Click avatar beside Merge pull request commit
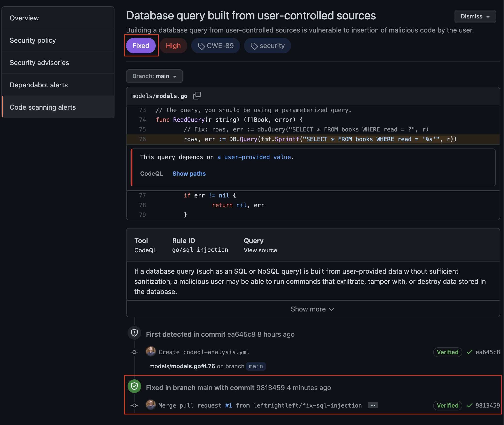This screenshot has height=425, width=504. pyautogui.click(x=151, y=405)
